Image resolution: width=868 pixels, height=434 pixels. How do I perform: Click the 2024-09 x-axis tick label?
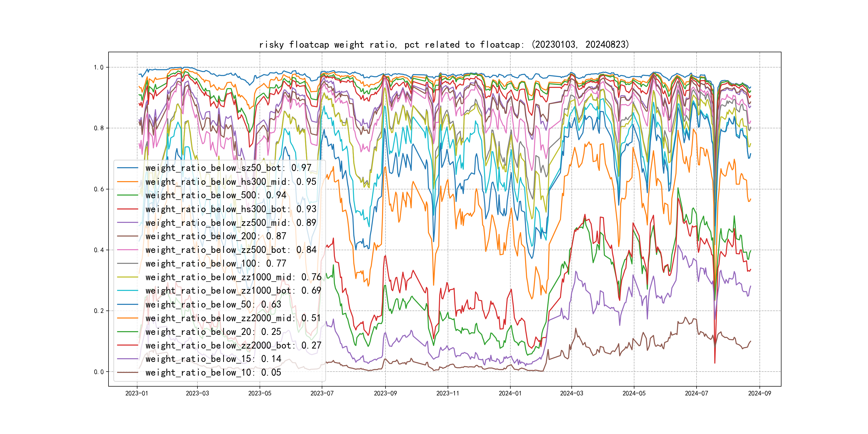(759, 393)
